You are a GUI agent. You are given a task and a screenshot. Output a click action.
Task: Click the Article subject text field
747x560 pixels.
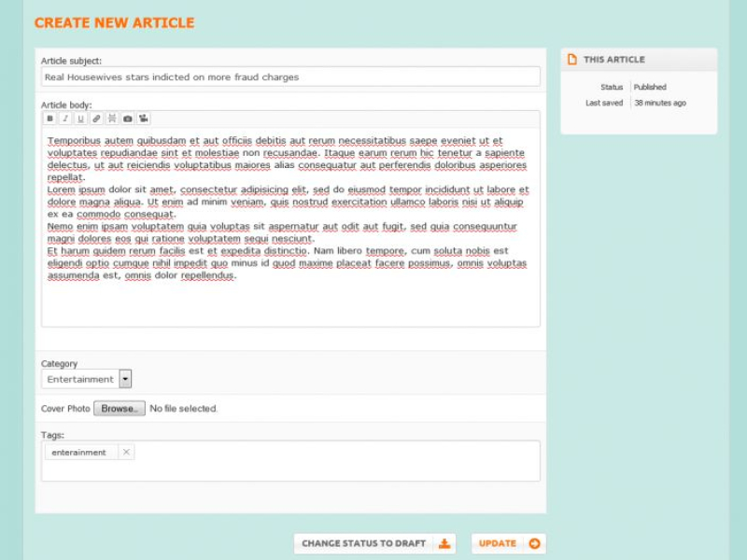289,77
